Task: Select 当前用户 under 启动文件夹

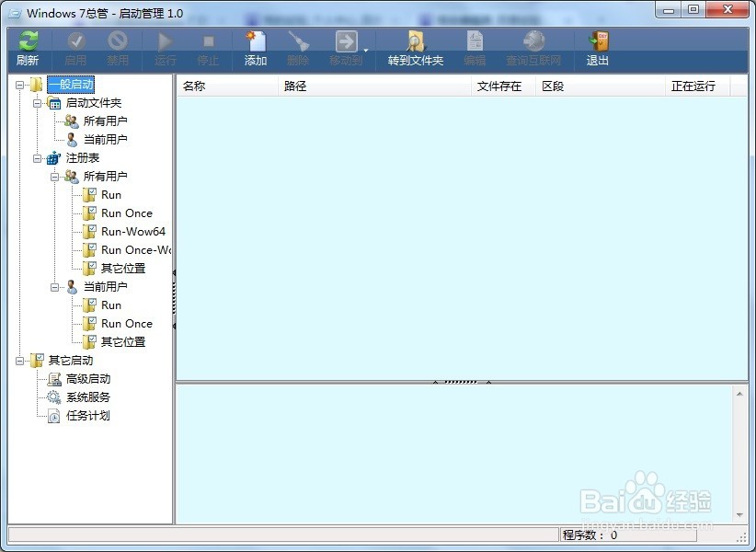Action: pos(105,139)
